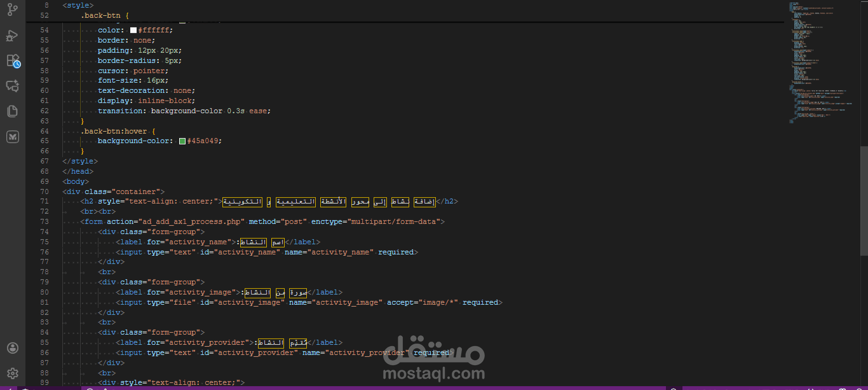Click the '</head>' closing tag
The image size is (868, 390).
pyautogui.click(x=78, y=172)
